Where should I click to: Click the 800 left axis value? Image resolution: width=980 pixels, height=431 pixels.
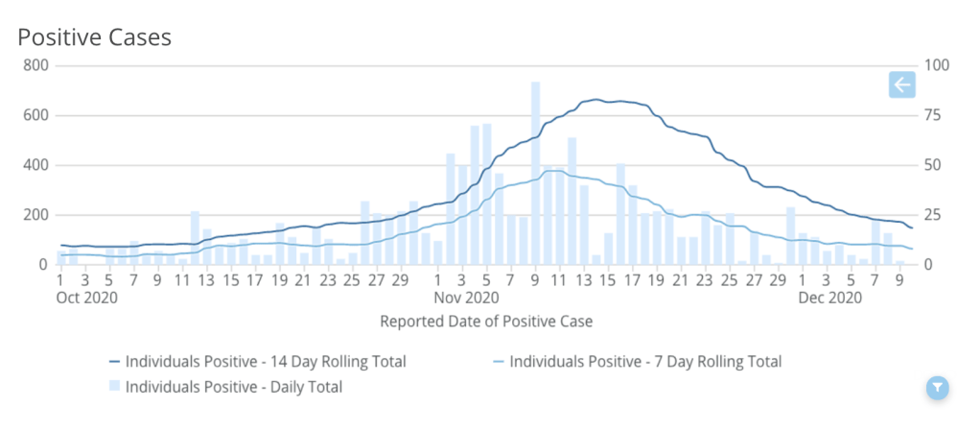coord(38,66)
